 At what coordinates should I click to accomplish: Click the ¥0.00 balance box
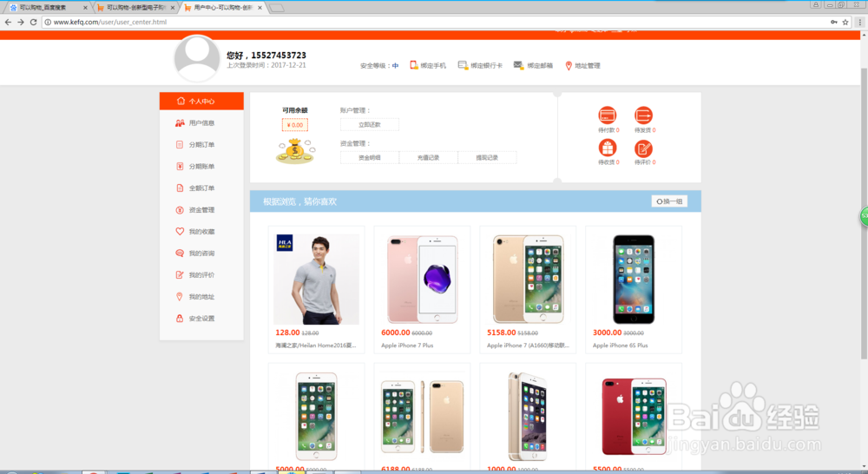point(295,125)
